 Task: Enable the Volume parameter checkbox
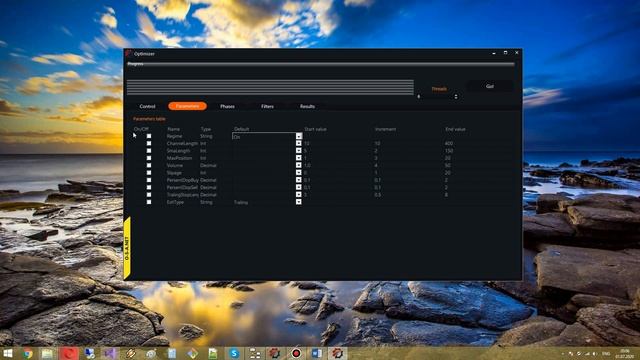click(149, 165)
